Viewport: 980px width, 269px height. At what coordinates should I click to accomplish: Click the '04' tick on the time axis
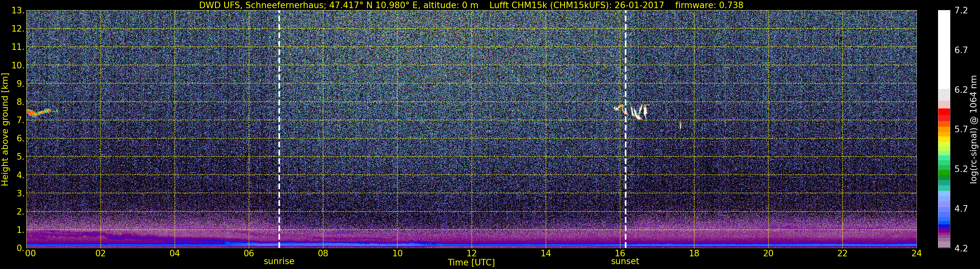[175, 253]
